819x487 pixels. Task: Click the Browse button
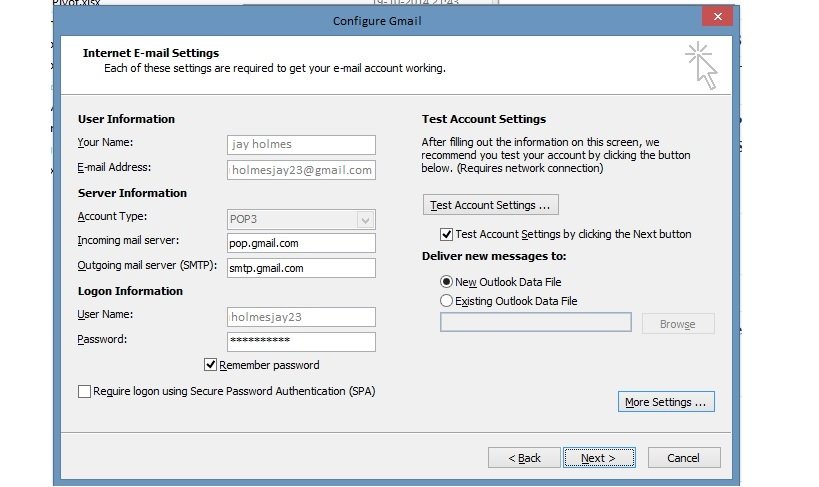(677, 324)
